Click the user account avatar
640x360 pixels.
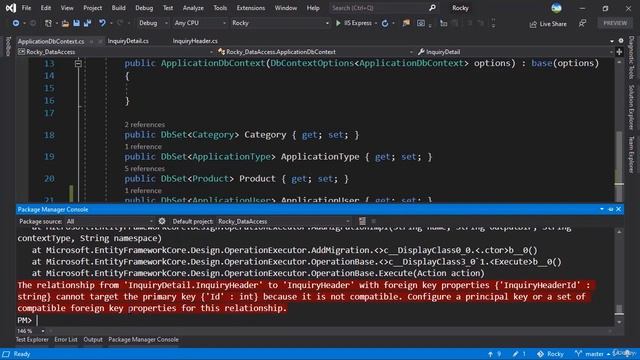pos(556,8)
